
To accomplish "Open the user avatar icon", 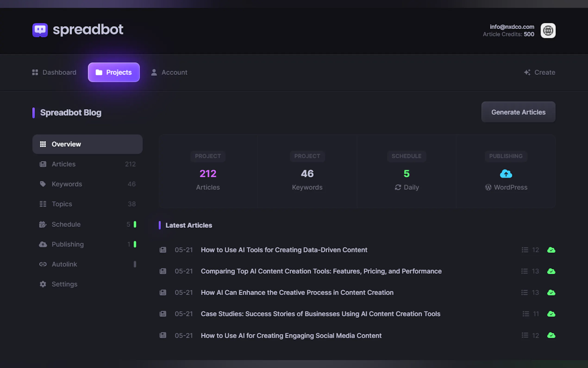I will (548, 30).
